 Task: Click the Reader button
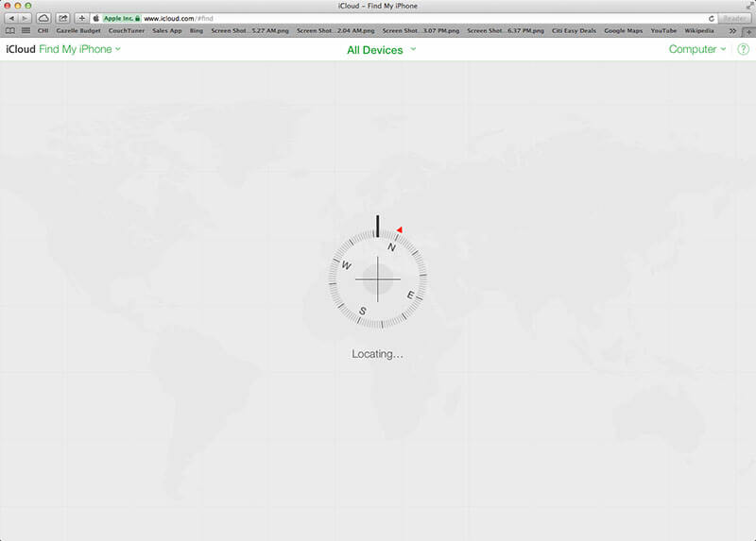735,18
